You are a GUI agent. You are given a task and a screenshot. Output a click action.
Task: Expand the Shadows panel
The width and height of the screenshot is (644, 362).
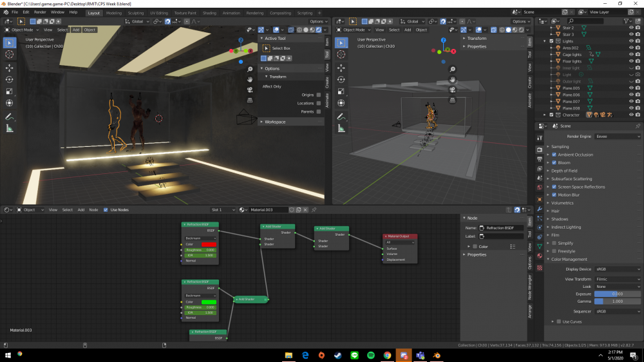tap(560, 219)
